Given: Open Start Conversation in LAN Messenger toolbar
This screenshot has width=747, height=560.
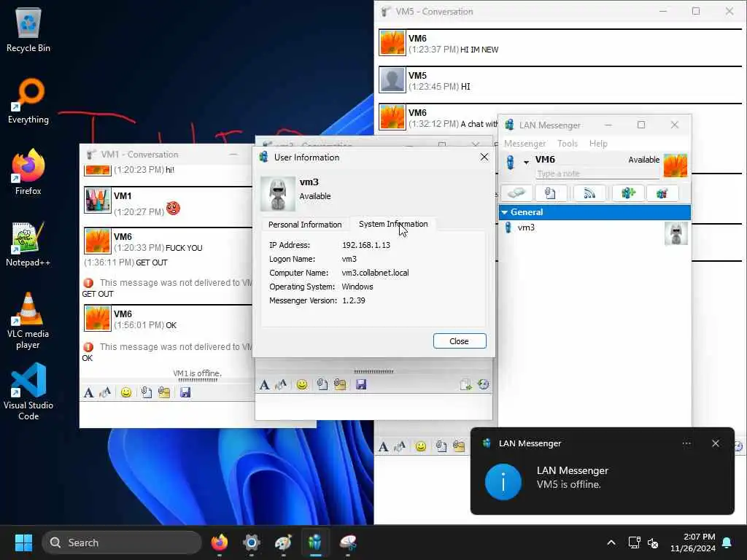Looking at the screenshot, I should pos(516,192).
